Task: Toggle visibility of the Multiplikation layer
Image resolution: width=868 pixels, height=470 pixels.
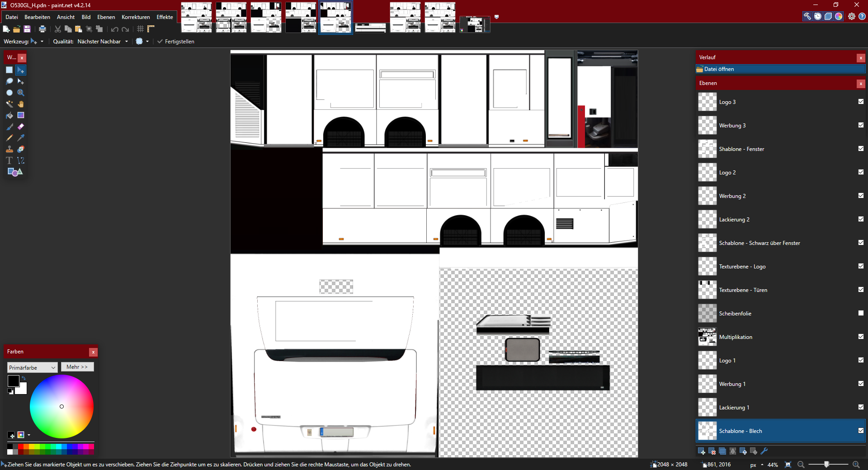Action: (x=861, y=337)
